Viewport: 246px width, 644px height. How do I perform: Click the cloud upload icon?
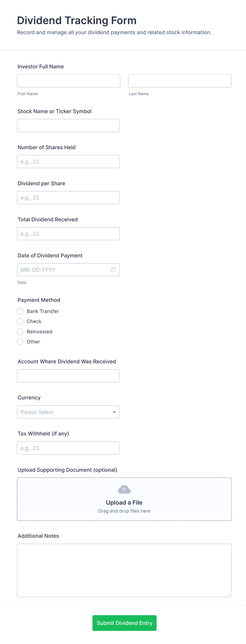point(124,489)
